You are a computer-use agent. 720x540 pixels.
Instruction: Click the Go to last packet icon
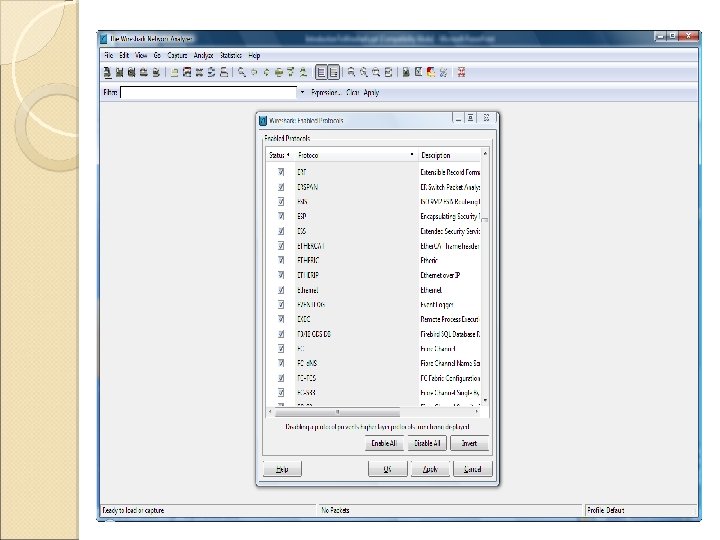coord(303,73)
